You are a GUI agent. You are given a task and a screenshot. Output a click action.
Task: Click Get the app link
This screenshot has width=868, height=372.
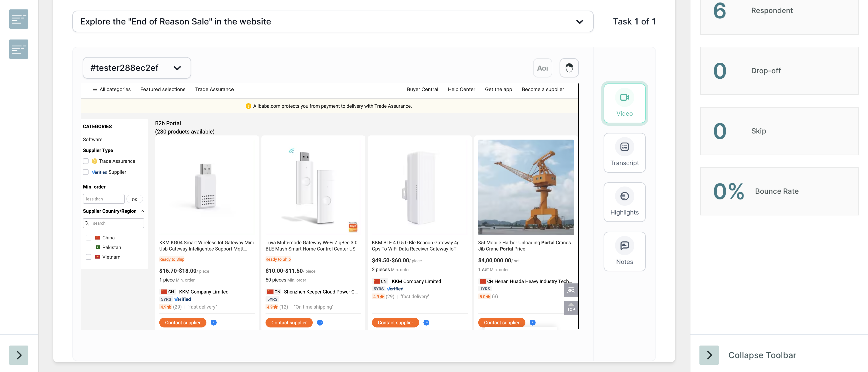[498, 89]
